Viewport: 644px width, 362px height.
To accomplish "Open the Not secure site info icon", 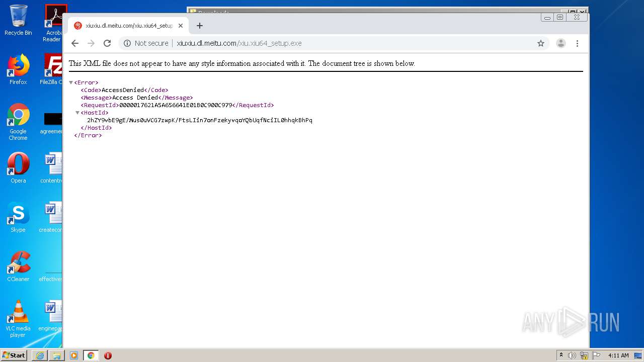I will [127, 43].
